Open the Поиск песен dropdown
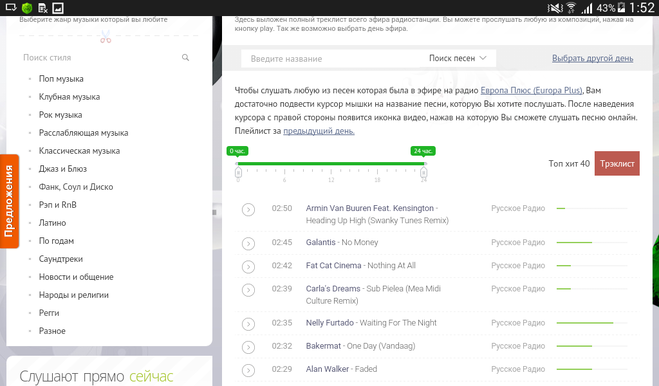 (457, 58)
